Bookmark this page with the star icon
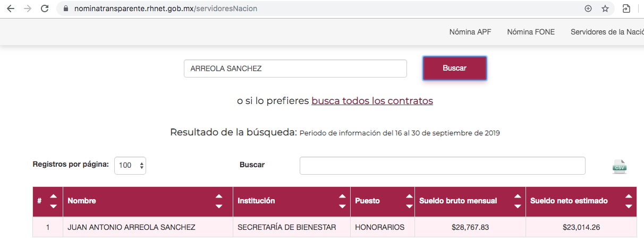The image size is (644, 249). click(x=605, y=8)
